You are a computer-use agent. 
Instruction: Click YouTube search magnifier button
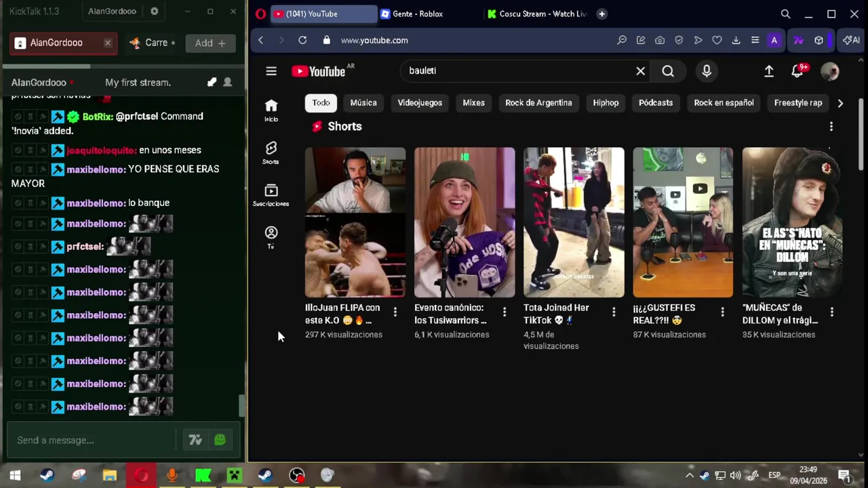tap(668, 70)
